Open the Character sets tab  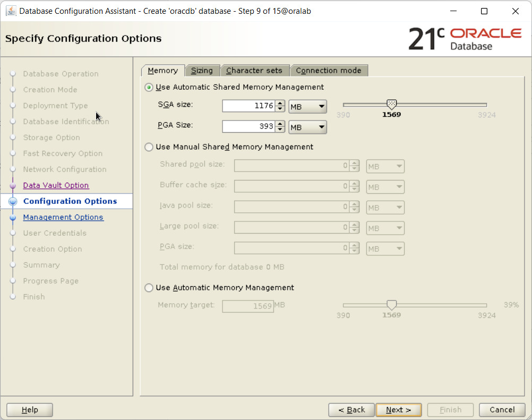click(x=254, y=71)
